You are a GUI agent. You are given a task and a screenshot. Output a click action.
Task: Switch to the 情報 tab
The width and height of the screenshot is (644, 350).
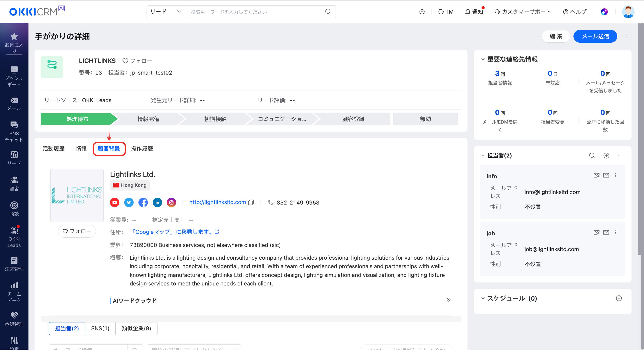pos(81,149)
